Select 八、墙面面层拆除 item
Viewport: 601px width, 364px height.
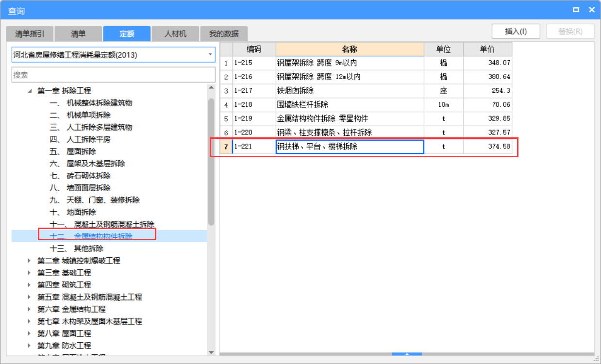click(x=80, y=188)
